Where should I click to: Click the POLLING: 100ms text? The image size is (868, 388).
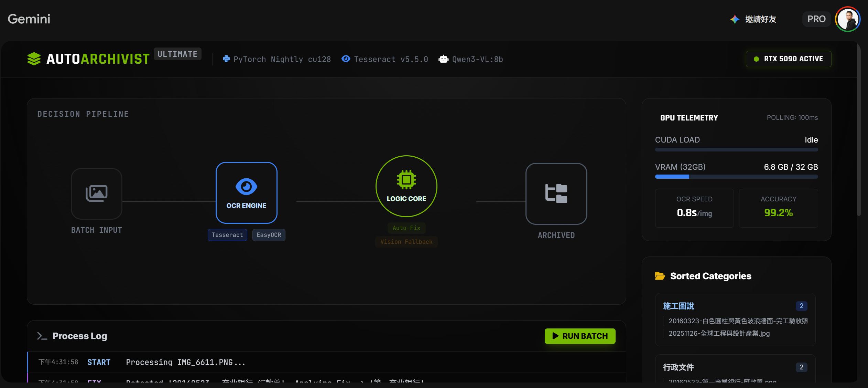(x=792, y=117)
